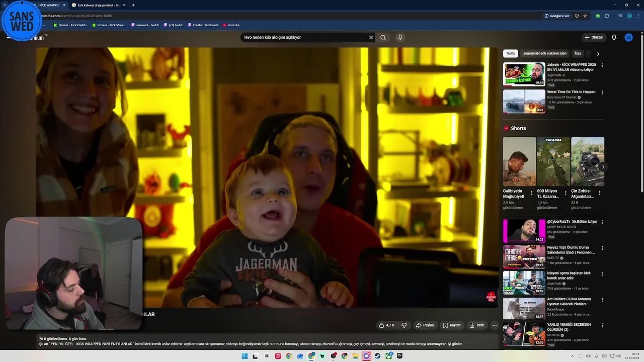This screenshot has width=644, height=362.
Task: Click the ABONE OL subscribe watermark on video
Action: point(491,297)
